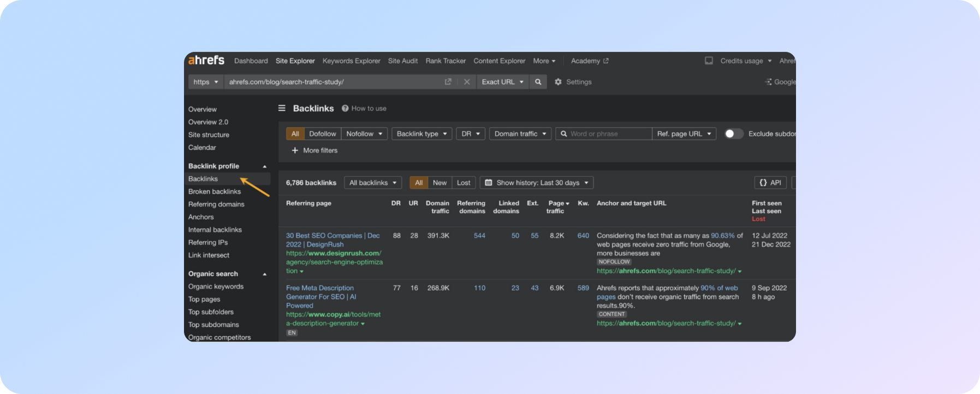Open the Exact URL mode dropdown
The height and width of the screenshot is (394, 980).
[503, 82]
